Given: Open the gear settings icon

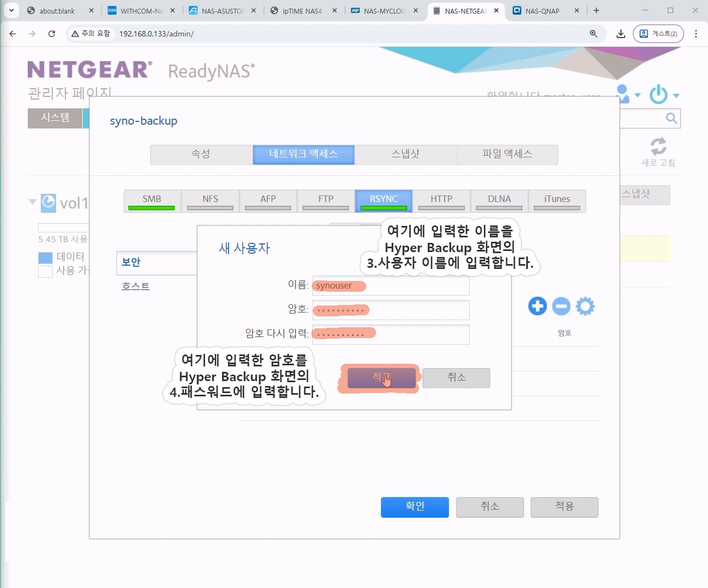Looking at the screenshot, I should tap(585, 306).
